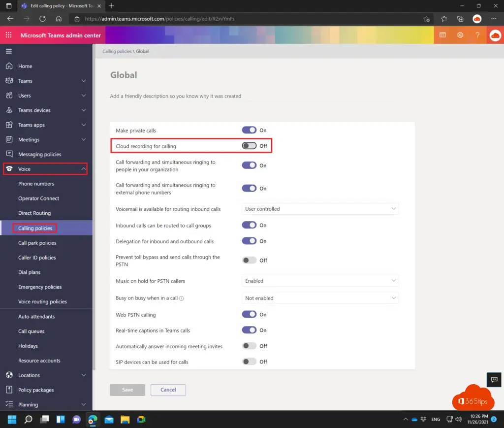Screen dimensions: 504x428
Task: Click the policy description field
Action: point(176,96)
